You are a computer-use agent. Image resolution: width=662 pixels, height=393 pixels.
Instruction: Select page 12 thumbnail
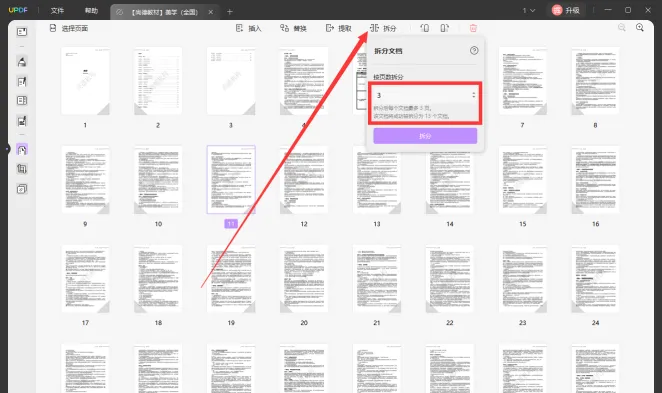coord(304,179)
